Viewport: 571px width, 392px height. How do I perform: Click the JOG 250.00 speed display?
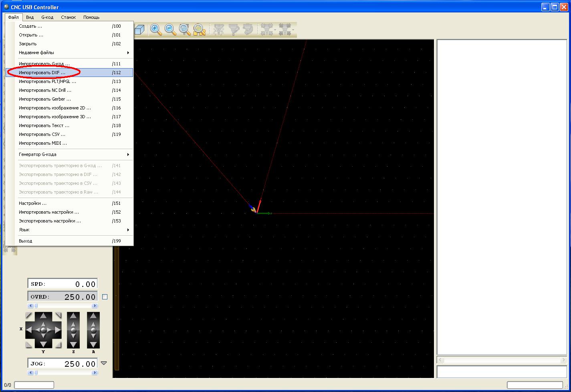tap(63, 364)
